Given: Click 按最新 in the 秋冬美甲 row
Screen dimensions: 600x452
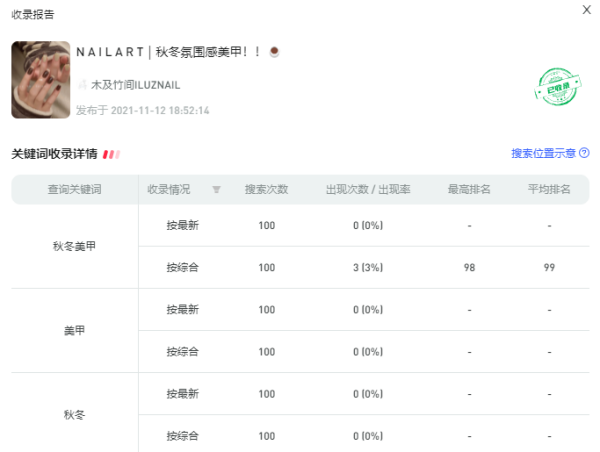Looking at the screenshot, I should [183, 225].
